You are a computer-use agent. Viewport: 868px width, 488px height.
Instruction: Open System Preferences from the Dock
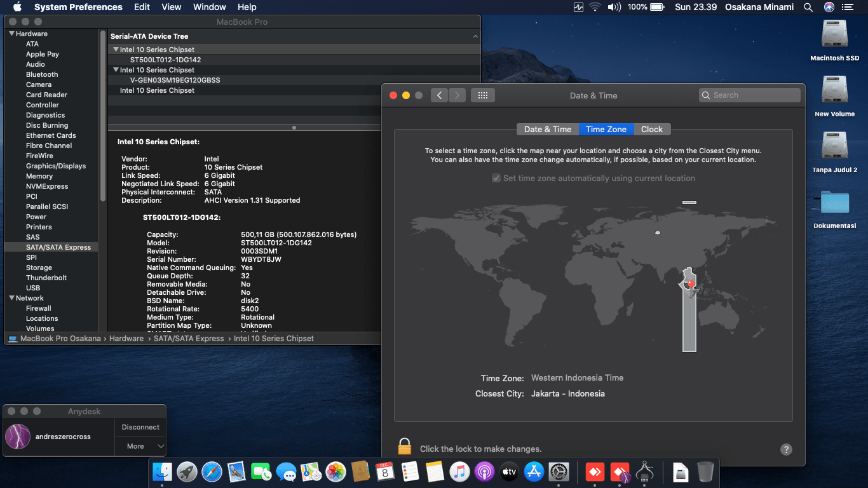(558, 472)
